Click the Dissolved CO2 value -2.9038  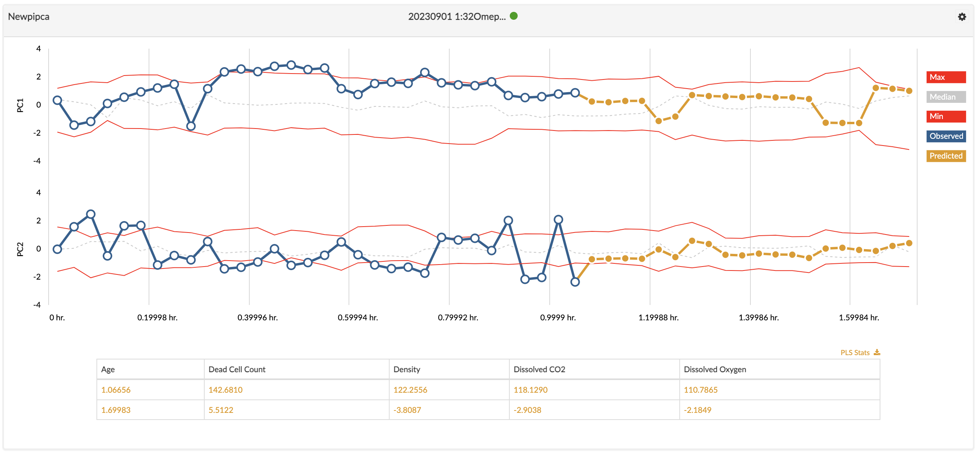[x=527, y=410]
